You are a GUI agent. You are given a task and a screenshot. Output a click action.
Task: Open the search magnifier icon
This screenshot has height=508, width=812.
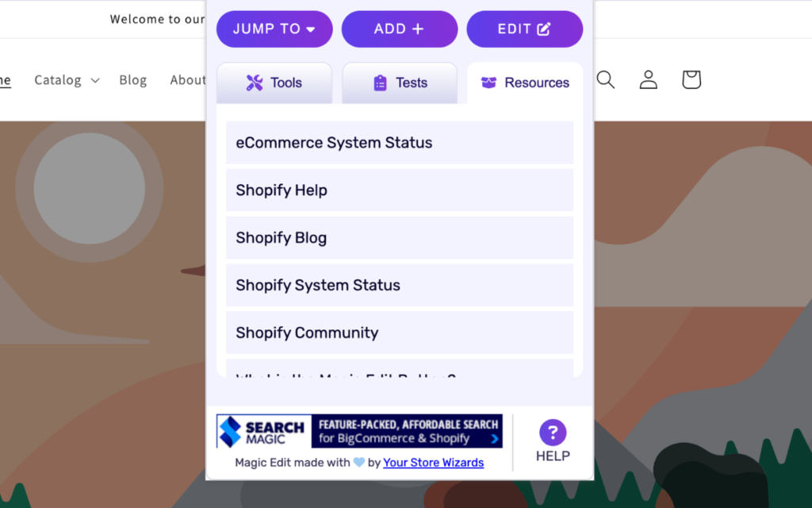pyautogui.click(x=606, y=79)
